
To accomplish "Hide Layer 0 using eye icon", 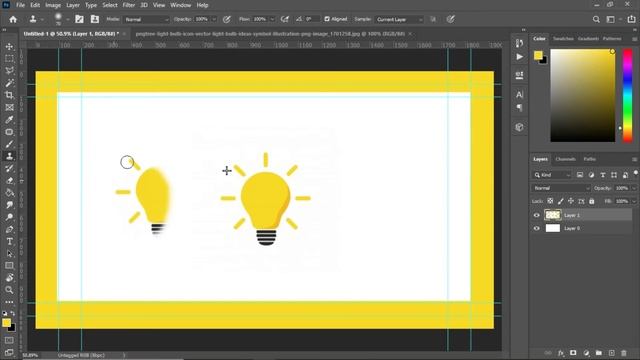I will pyautogui.click(x=537, y=228).
